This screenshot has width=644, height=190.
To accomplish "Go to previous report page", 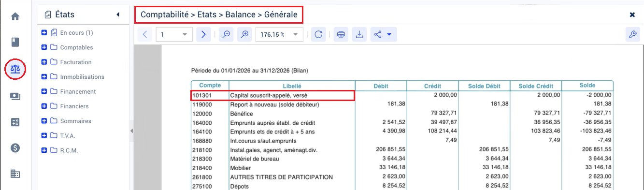I will coord(145,34).
